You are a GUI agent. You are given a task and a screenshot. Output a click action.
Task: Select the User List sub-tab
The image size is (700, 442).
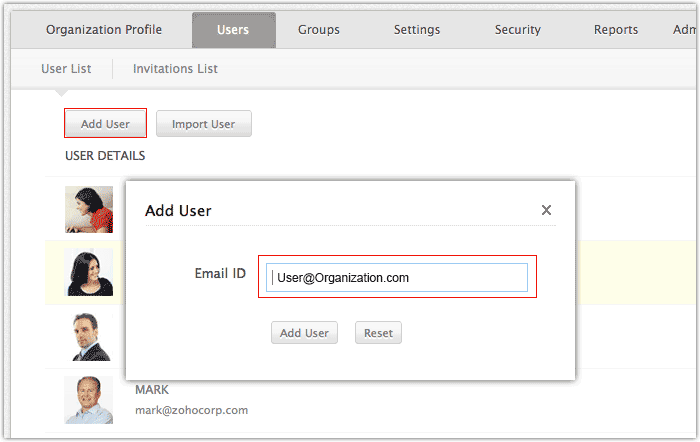tap(66, 69)
